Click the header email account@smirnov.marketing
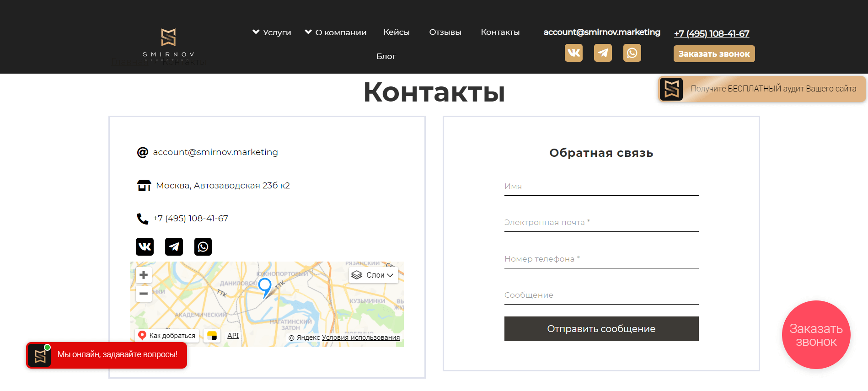868x391 pixels. coord(602,32)
